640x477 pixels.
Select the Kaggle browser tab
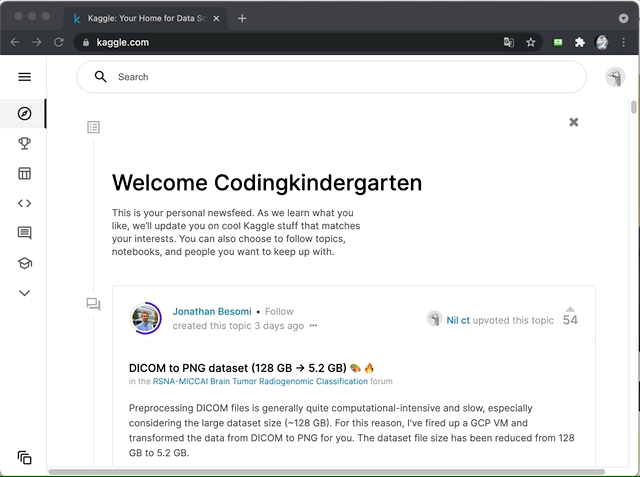tap(145, 18)
